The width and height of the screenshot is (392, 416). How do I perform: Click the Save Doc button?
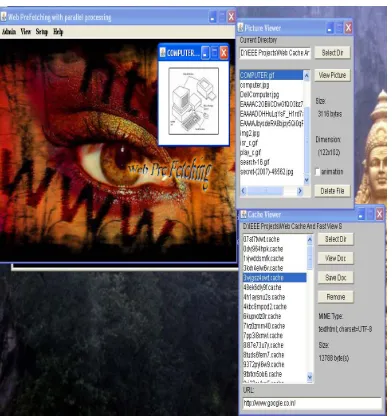click(x=336, y=277)
